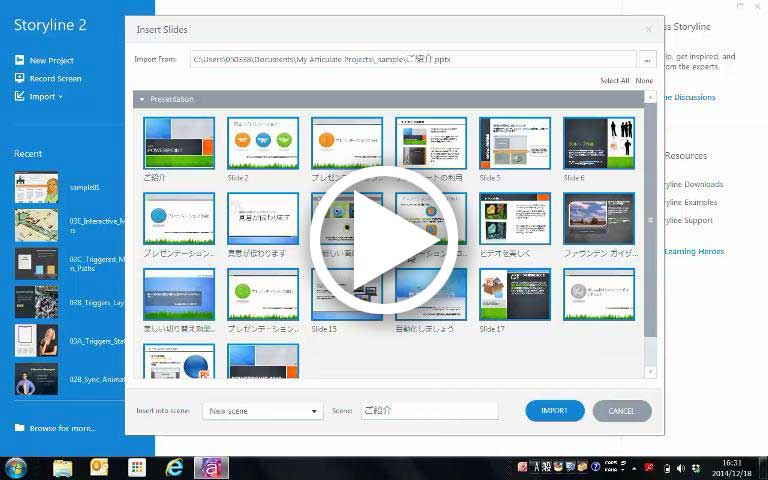Click Select All slides link
The width and height of the screenshot is (768, 480).
tap(615, 80)
